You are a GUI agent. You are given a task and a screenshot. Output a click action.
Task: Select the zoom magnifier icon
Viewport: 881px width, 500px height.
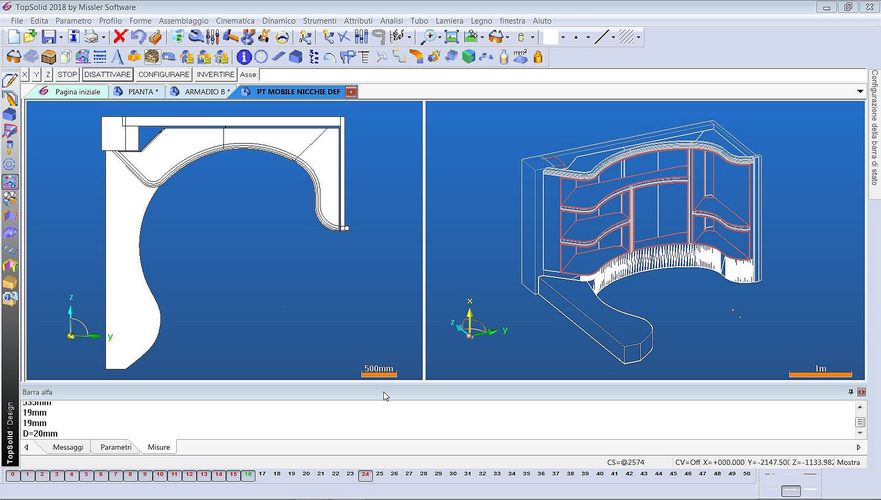[x=428, y=37]
